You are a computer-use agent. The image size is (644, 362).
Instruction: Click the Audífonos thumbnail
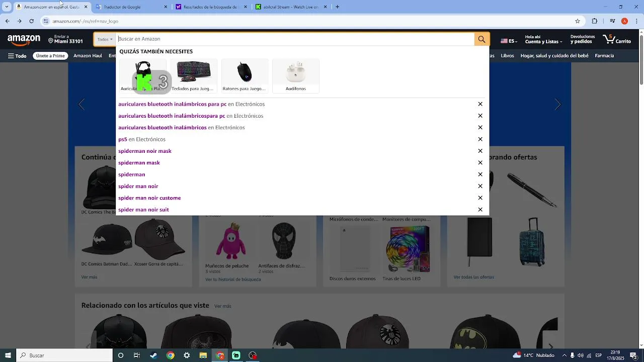tap(296, 76)
